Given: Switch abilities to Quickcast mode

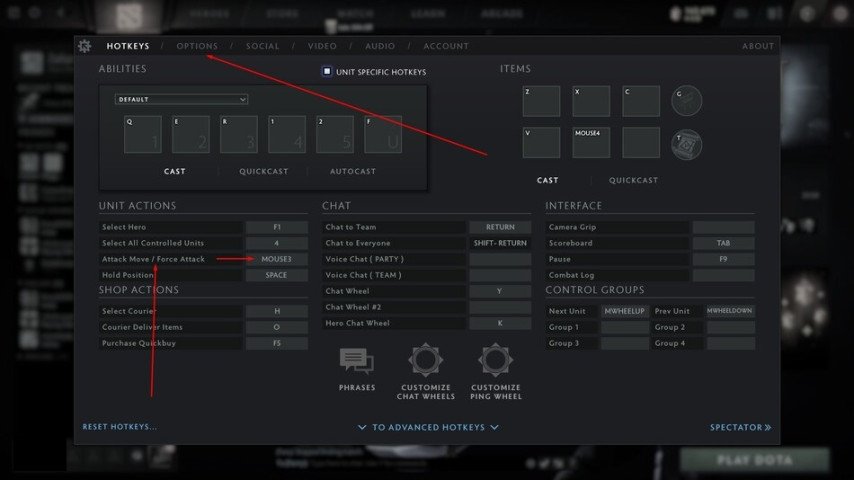Looking at the screenshot, I should tap(263, 172).
